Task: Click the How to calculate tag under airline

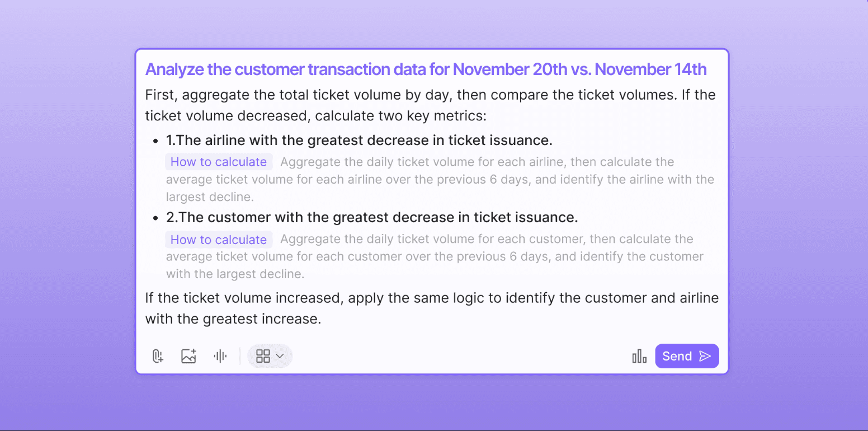Action: click(219, 162)
